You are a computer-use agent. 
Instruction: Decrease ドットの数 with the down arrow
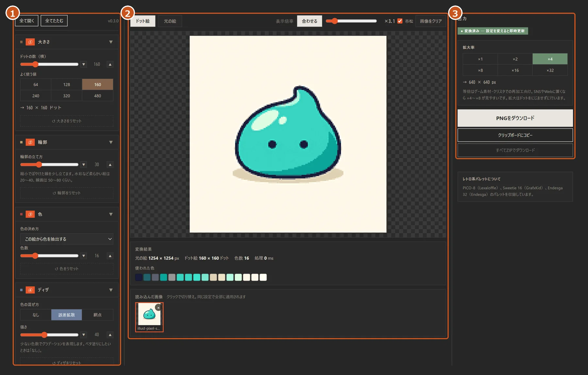click(x=84, y=64)
